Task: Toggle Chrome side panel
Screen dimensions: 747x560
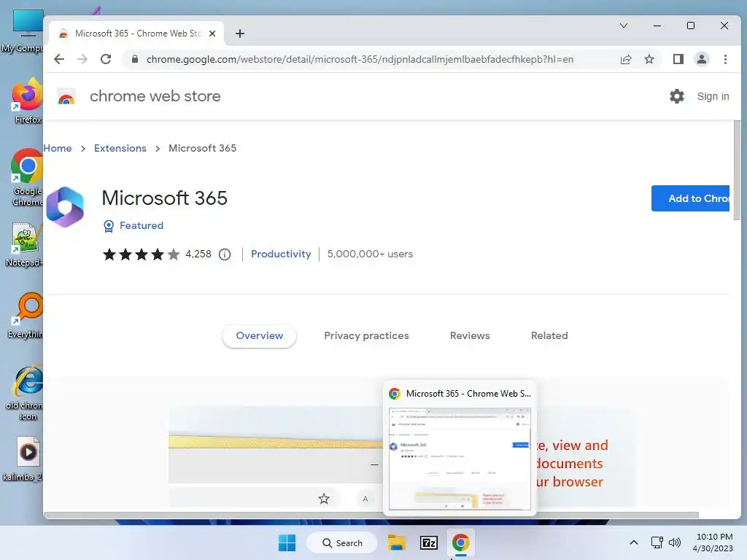Action: pyautogui.click(x=678, y=59)
